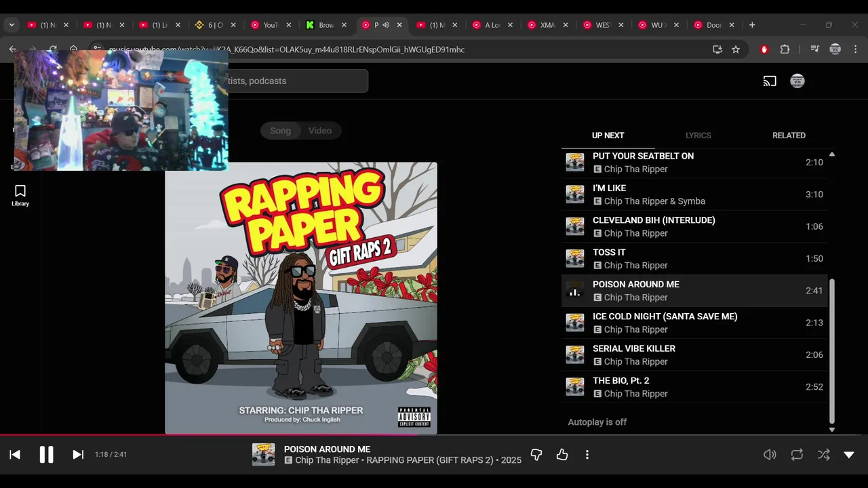Open RAPPING PAPER (GIFT RAPS 2) album link
The height and width of the screenshot is (488, 868).
point(430,460)
